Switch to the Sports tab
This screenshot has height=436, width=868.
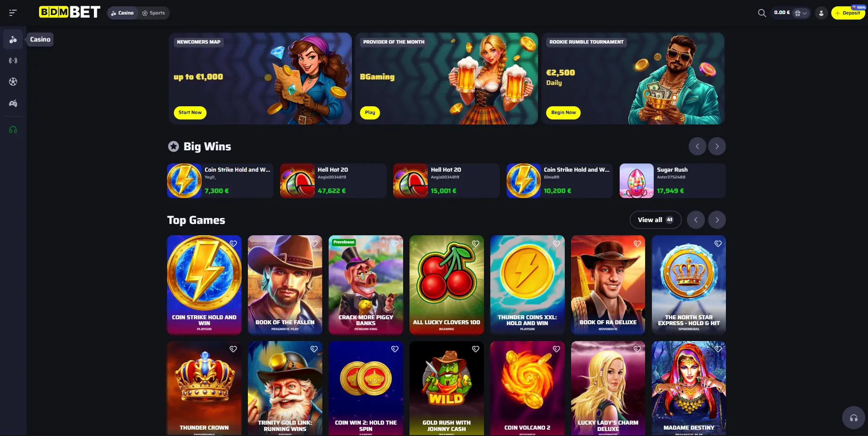(x=153, y=13)
